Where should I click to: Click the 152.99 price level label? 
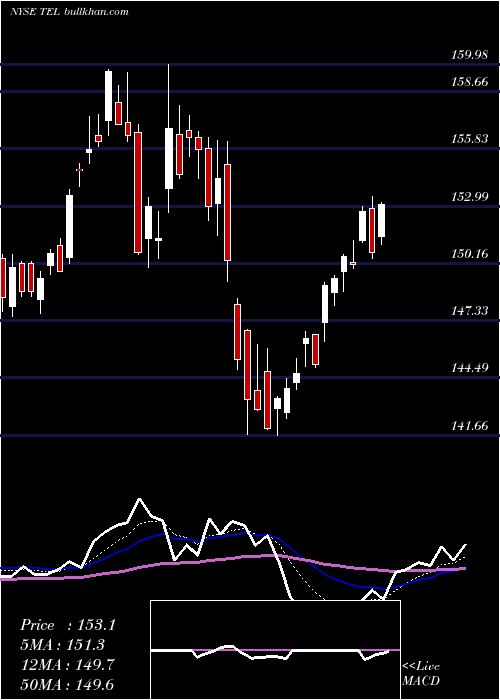[x=470, y=197]
